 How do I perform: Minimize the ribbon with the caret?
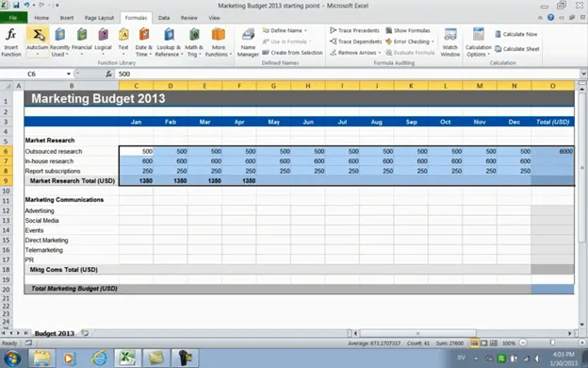click(540, 18)
